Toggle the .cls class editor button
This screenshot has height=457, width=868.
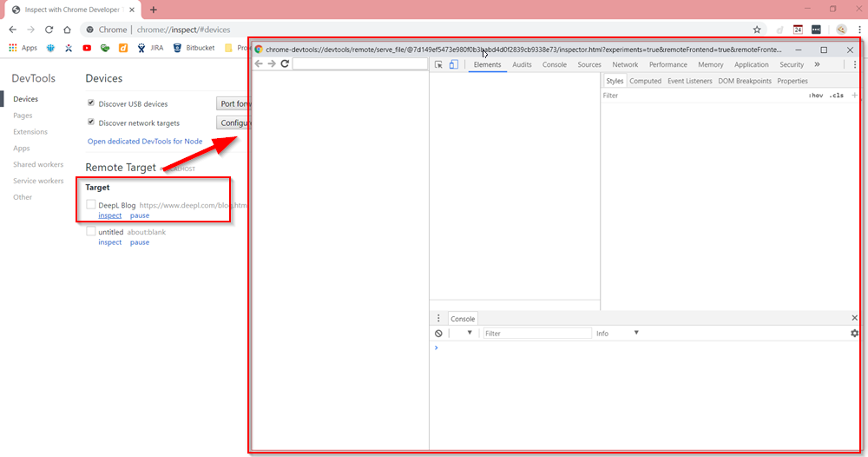click(x=837, y=96)
